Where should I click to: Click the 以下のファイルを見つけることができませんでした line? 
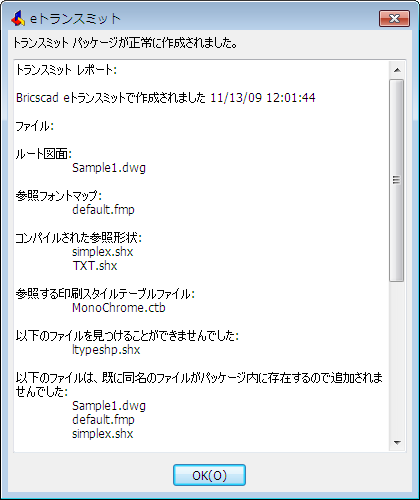tap(127, 336)
